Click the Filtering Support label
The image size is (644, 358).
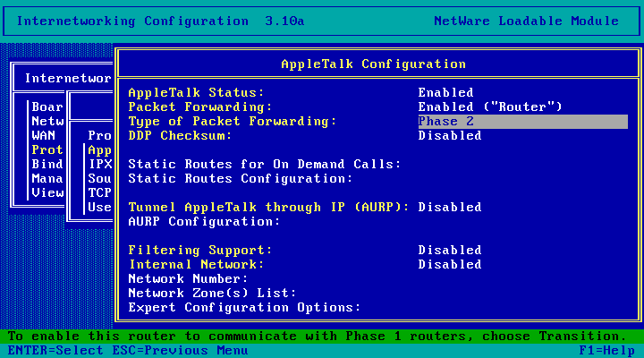coord(200,251)
